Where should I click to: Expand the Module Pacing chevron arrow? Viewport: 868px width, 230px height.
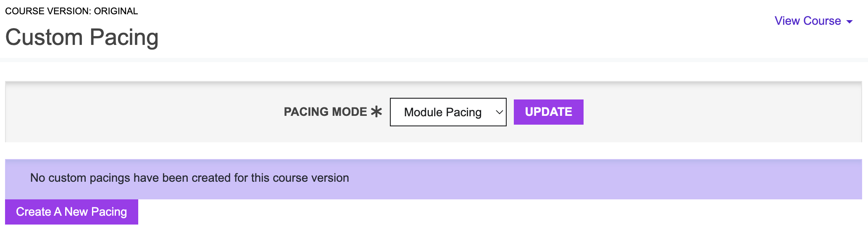[499, 112]
